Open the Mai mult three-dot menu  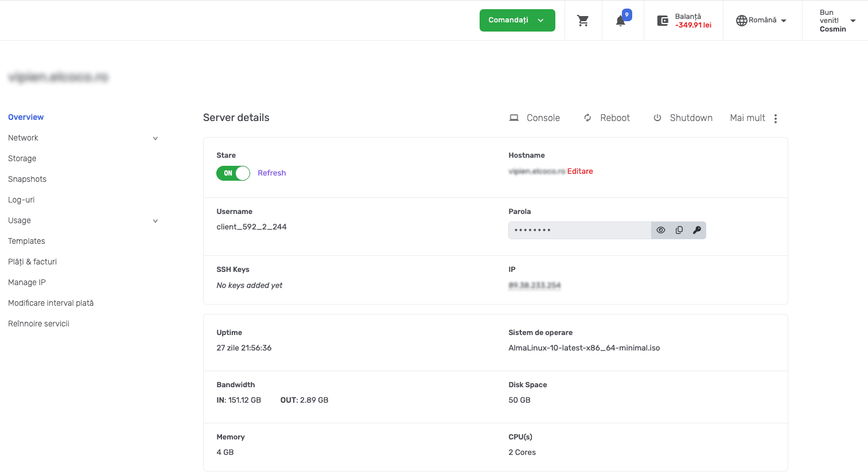click(775, 118)
